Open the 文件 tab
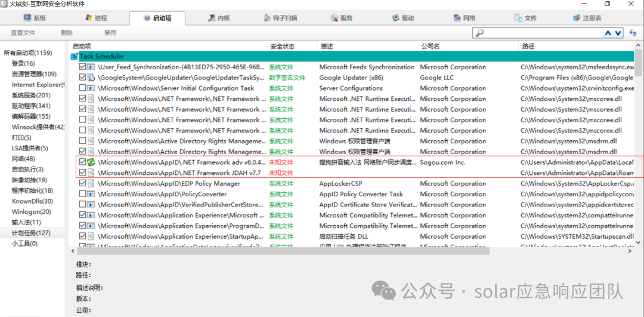This screenshot has height=317, width=644. click(526, 18)
